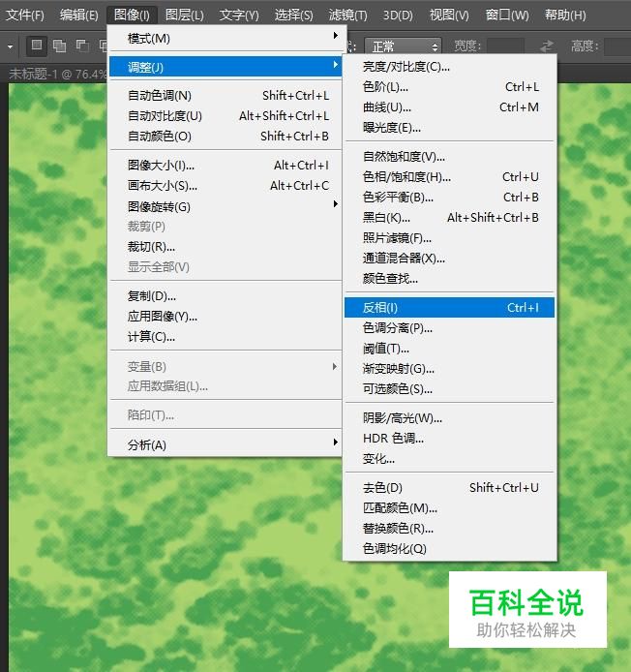The height and width of the screenshot is (672, 631).
Task: Open 自然饱和度(V)...
Action: pos(449,157)
